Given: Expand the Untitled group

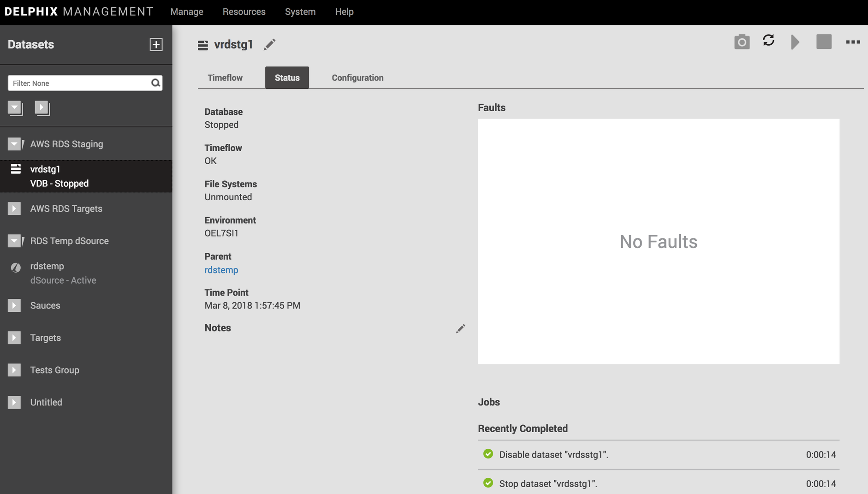Looking at the screenshot, I should pos(14,402).
